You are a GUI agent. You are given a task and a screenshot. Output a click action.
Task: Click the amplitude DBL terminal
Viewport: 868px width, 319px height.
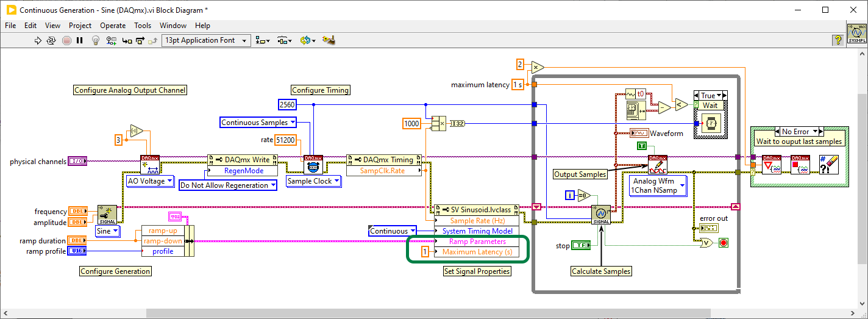(x=77, y=223)
